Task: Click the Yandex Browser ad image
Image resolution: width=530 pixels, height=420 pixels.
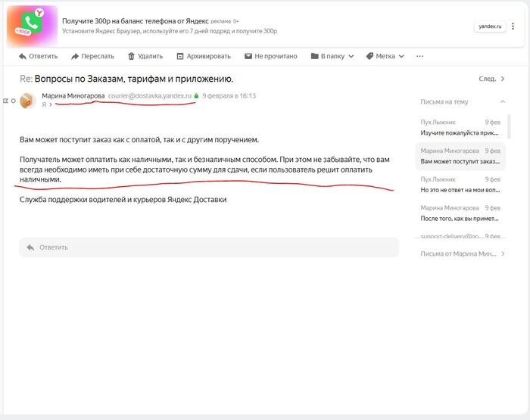Action: [x=32, y=26]
